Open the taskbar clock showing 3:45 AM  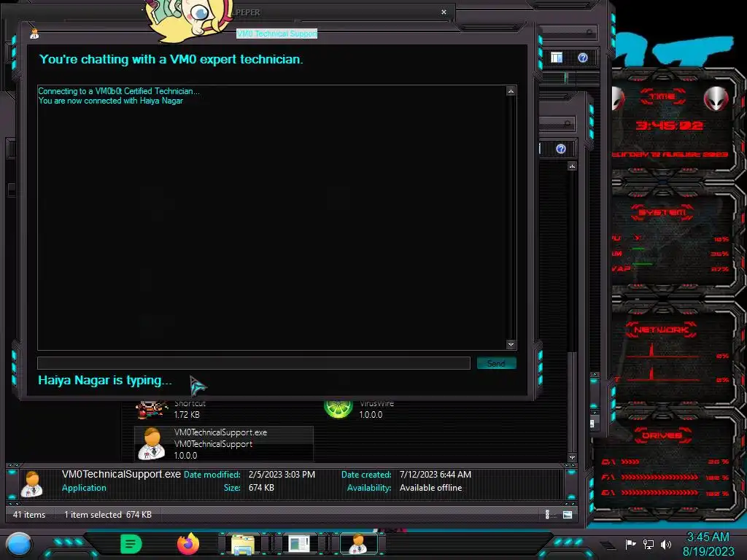[708, 544]
